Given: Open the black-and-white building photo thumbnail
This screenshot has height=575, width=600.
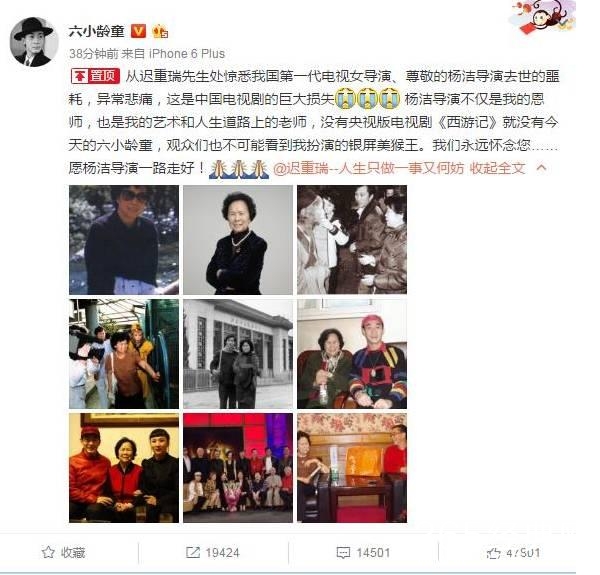Looking at the screenshot, I should (x=238, y=353).
